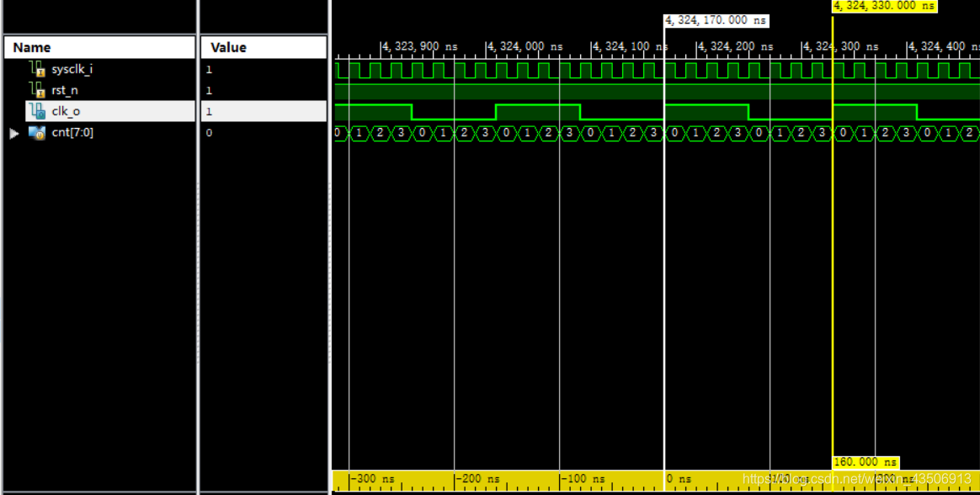The width and height of the screenshot is (980, 495).
Task: Click the 160.000 ns delta label
Action: pos(865,462)
